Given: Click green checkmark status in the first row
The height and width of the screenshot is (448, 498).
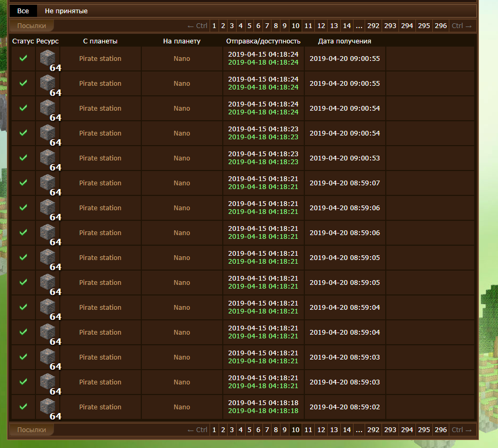Looking at the screenshot, I should [23, 58].
